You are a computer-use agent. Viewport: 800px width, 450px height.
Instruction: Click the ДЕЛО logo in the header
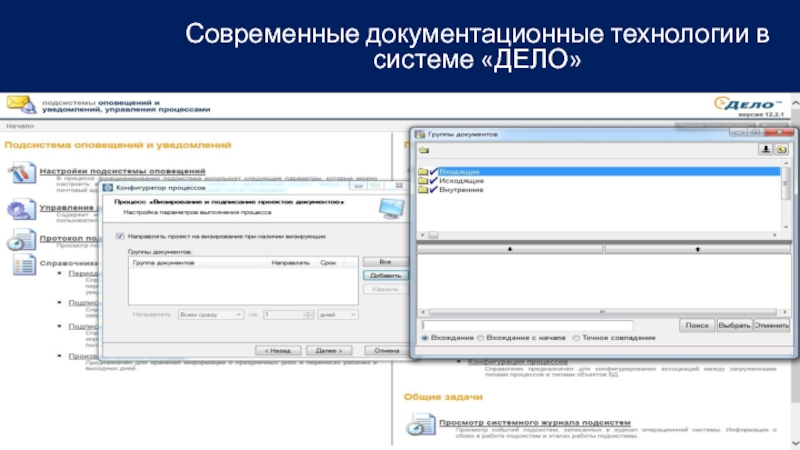click(748, 104)
